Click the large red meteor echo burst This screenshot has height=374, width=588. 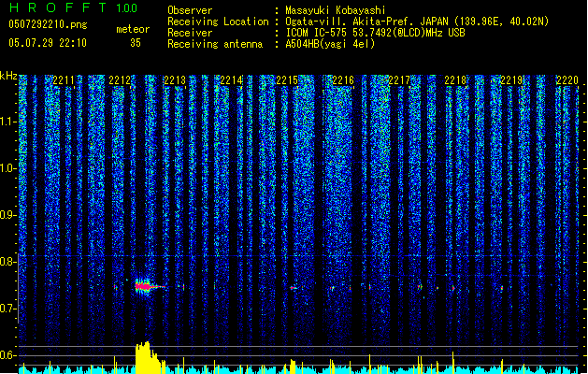[x=144, y=287]
